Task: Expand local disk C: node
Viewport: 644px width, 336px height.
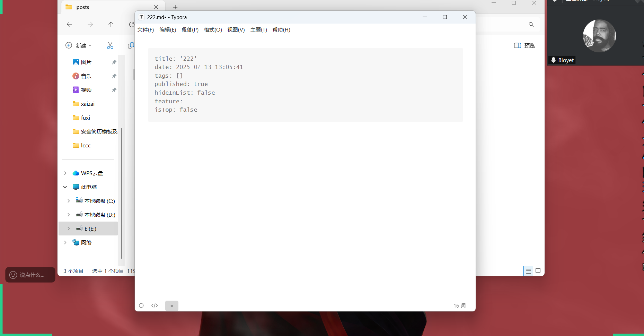Action: [x=69, y=201]
